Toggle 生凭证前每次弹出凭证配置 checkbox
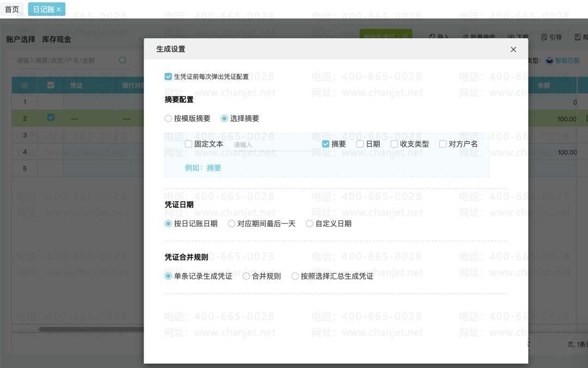 [168, 77]
